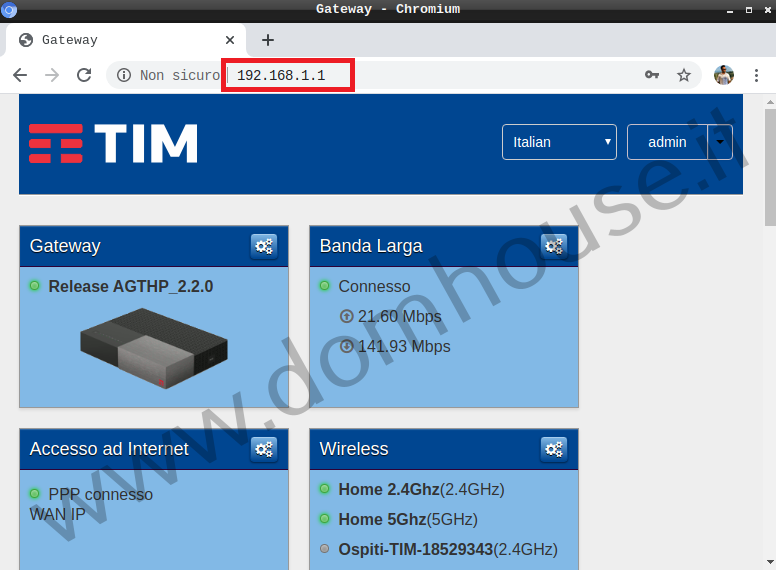Close the Gateway tab
Viewport: 776px width, 570px height.
(x=230, y=40)
